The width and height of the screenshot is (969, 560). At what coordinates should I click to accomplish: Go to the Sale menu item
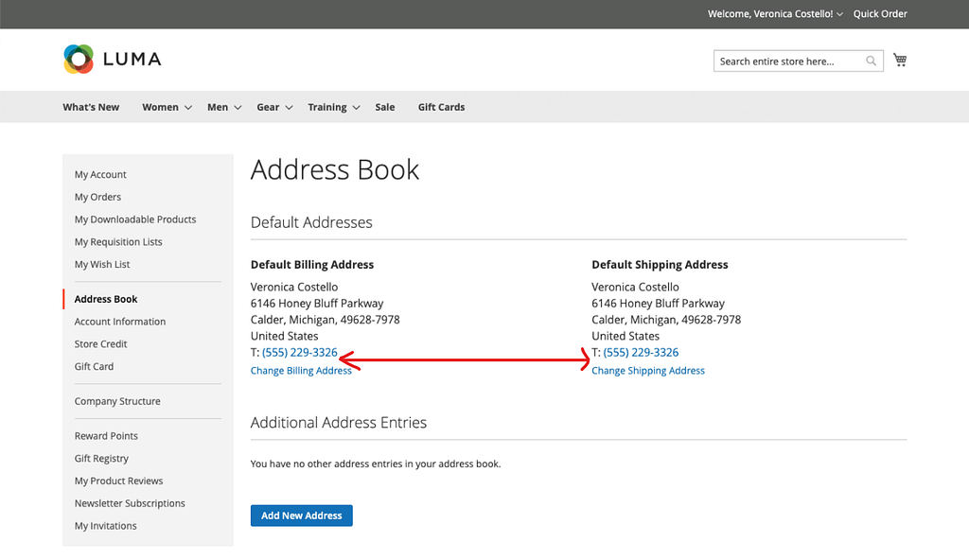[384, 108]
